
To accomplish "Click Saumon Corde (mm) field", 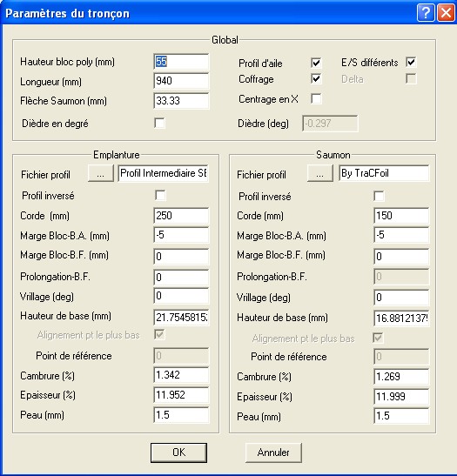I will pos(401,216).
